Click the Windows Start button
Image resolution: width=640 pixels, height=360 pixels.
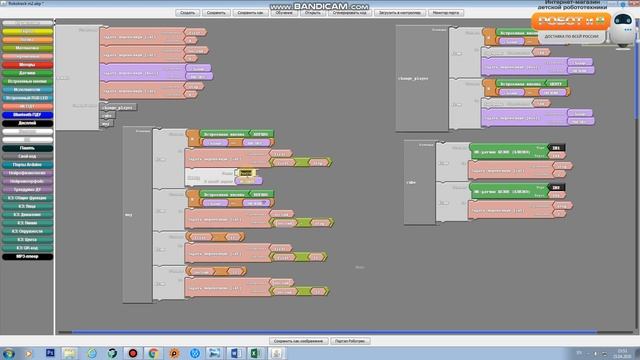(x=9, y=353)
